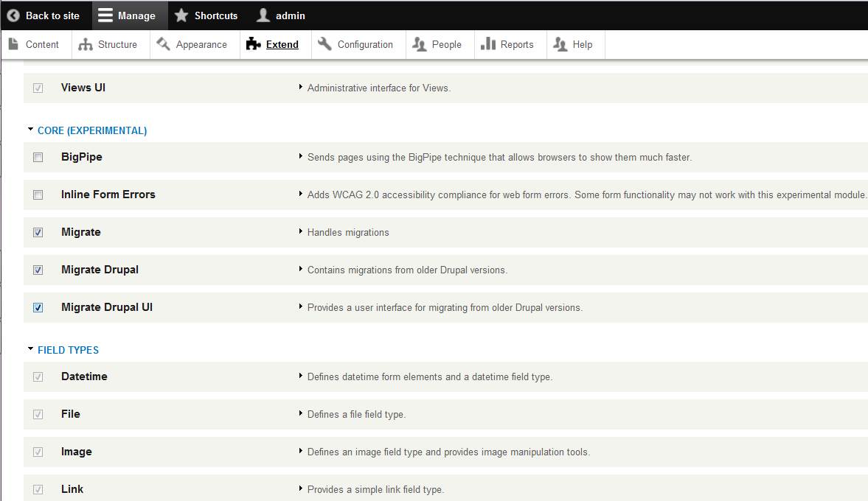868x501 pixels.
Task: Expand the Datetime description triangle
Action: [x=301, y=376]
